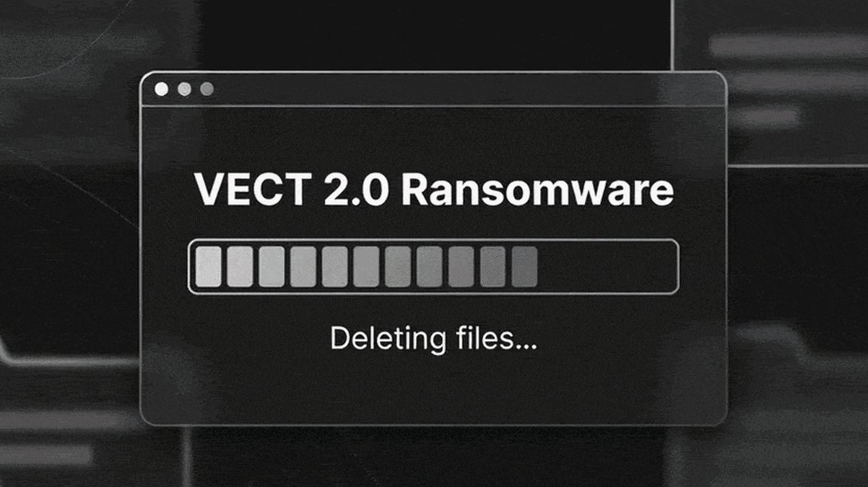
Task: Click the brightest white window control dot
Action: [x=162, y=89]
